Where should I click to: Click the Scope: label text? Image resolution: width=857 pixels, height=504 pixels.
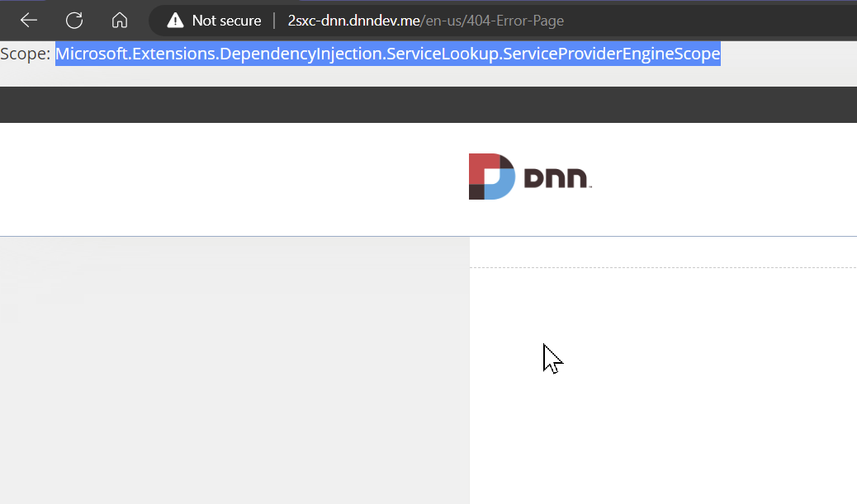26,54
